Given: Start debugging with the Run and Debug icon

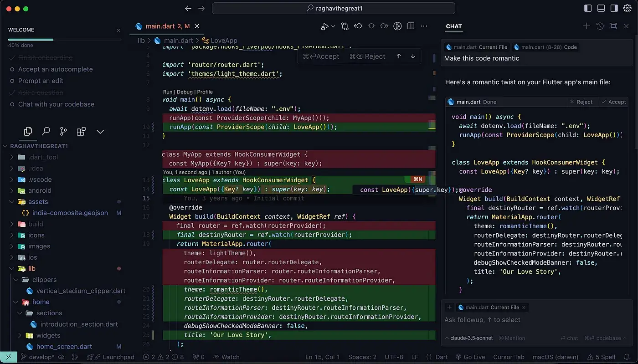Looking at the screenshot, I should (324, 26).
